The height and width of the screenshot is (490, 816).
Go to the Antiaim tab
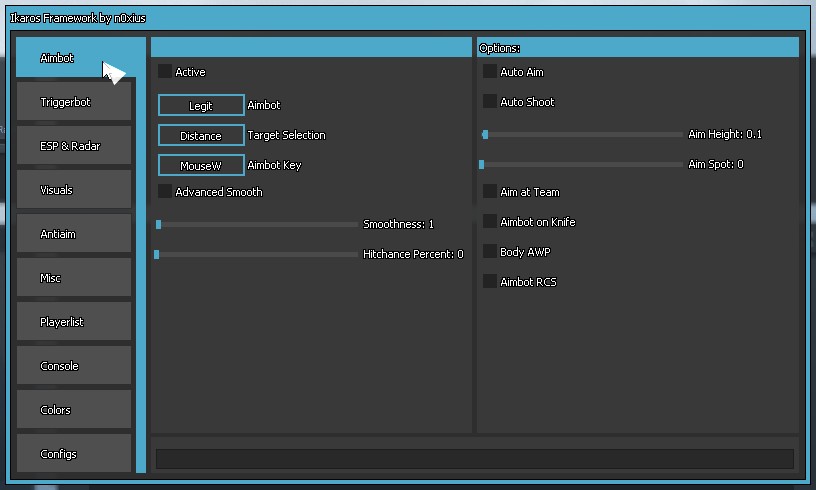pos(74,234)
